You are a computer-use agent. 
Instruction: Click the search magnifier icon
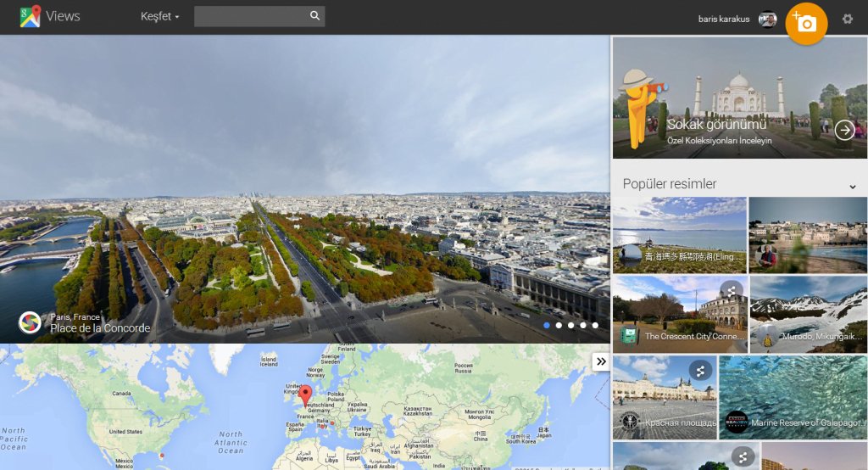click(x=314, y=15)
